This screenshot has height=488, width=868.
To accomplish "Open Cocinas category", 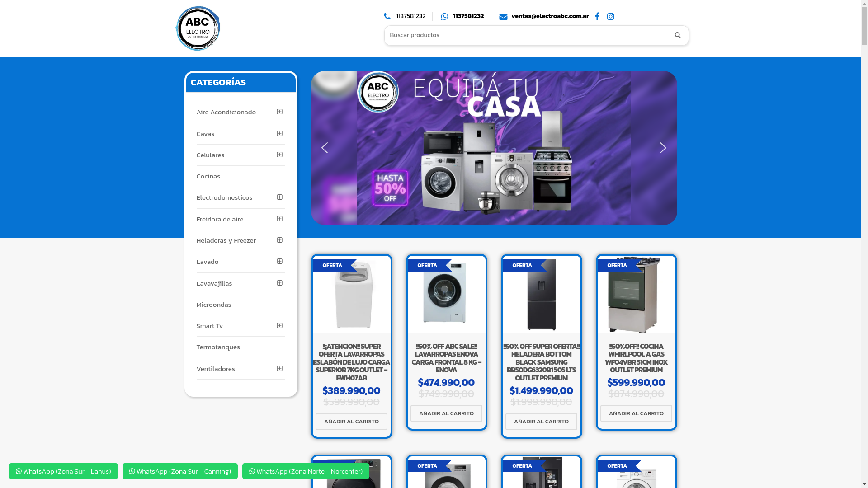I will click(x=208, y=176).
